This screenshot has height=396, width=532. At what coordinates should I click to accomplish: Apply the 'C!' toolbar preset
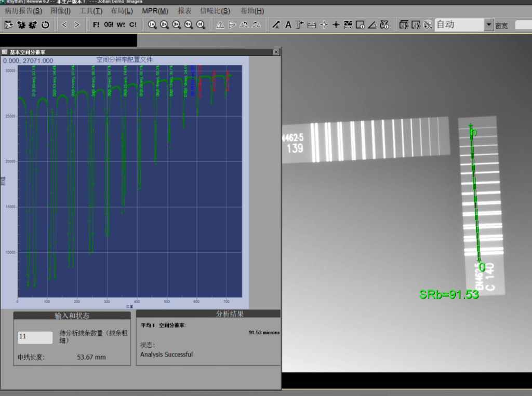(133, 24)
